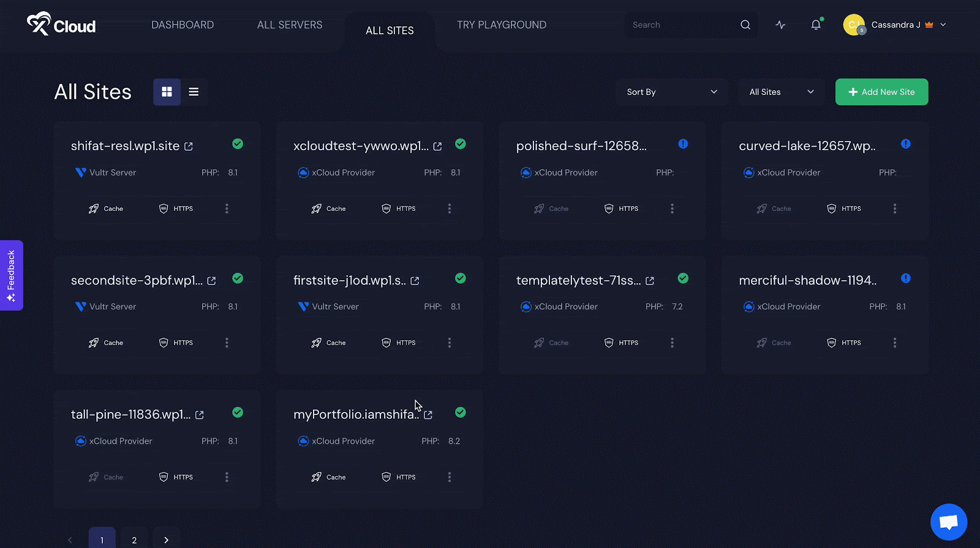The height and width of the screenshot is (548, 980).
Task: Open three-dot menu on xcloudtest-ywwo card
Action: pos(450,208)
